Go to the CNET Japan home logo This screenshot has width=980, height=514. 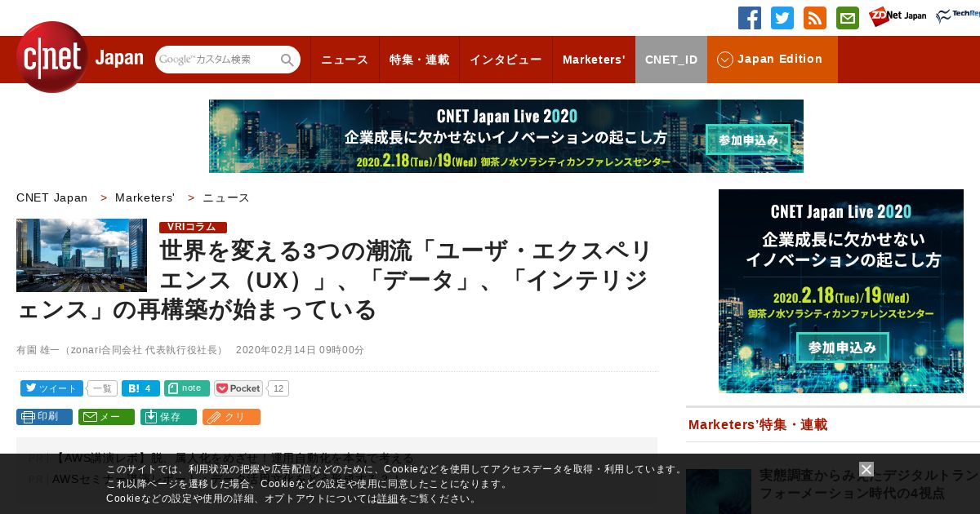coord(79,57)
